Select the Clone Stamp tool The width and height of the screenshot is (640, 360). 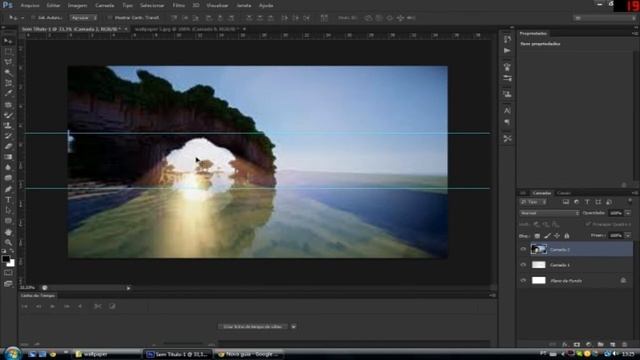click(x=8, y=125)
